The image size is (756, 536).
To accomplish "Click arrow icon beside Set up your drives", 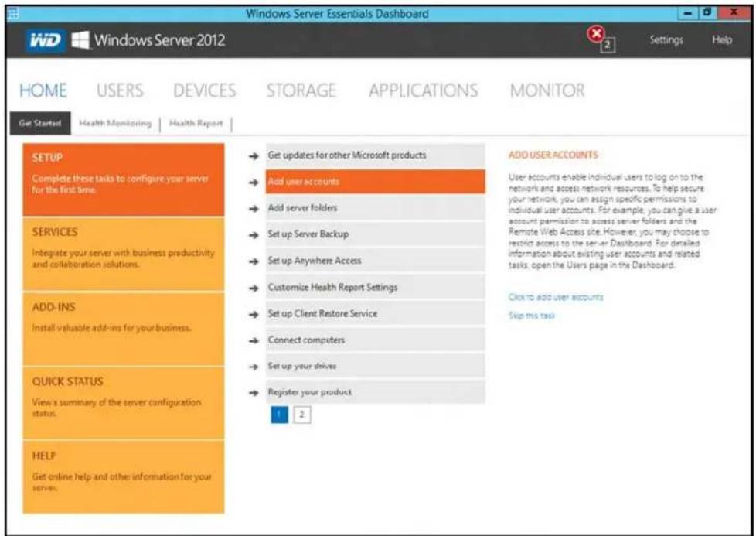I will [x=254, y=367].
